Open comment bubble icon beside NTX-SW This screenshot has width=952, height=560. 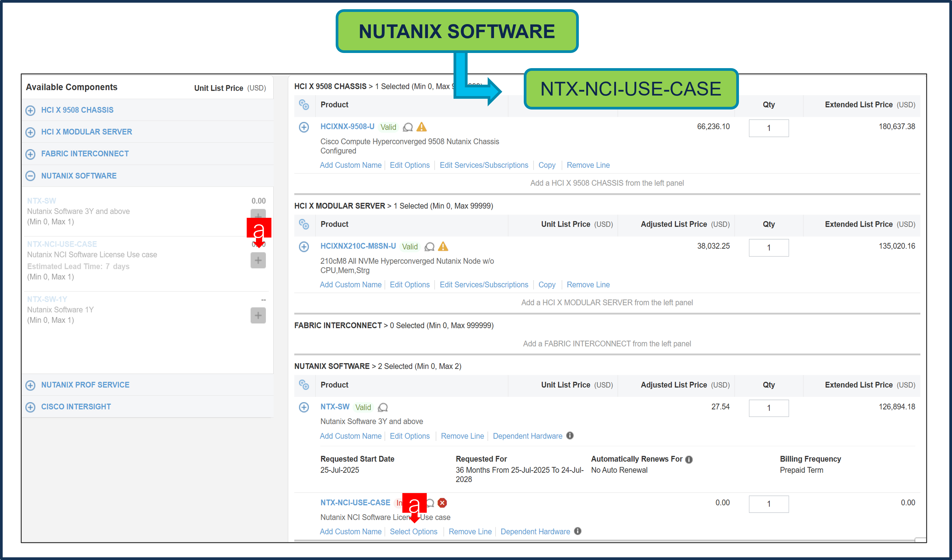click(383, 407)
